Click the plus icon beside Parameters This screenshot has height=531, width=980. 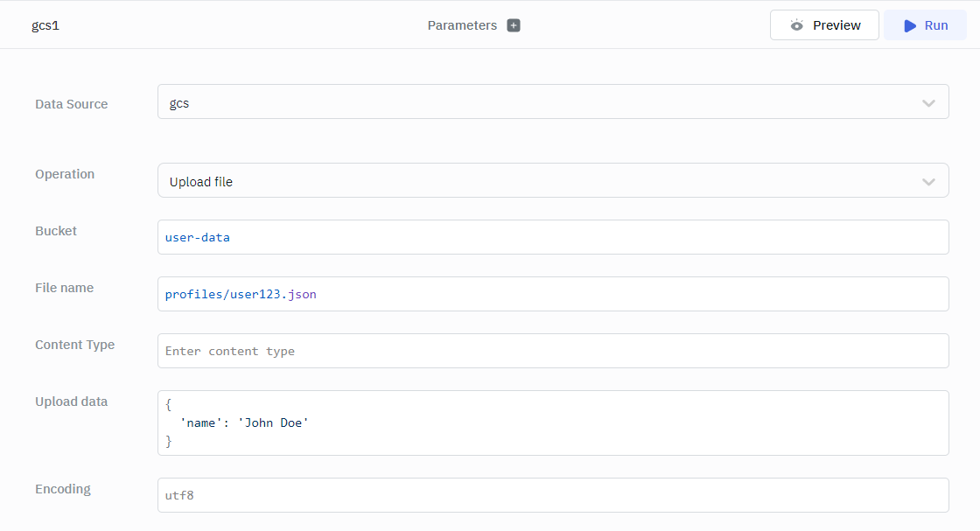[514, 25]
